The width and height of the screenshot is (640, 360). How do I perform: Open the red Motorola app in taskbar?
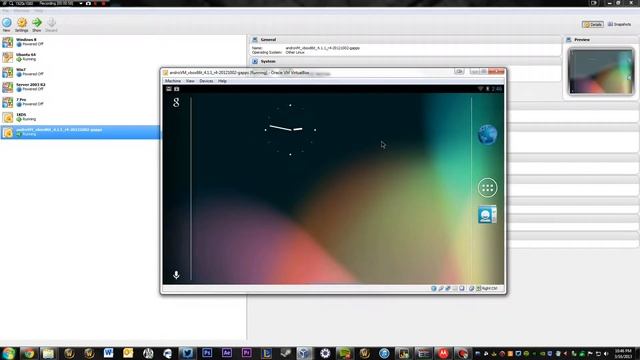click(443, 353)
